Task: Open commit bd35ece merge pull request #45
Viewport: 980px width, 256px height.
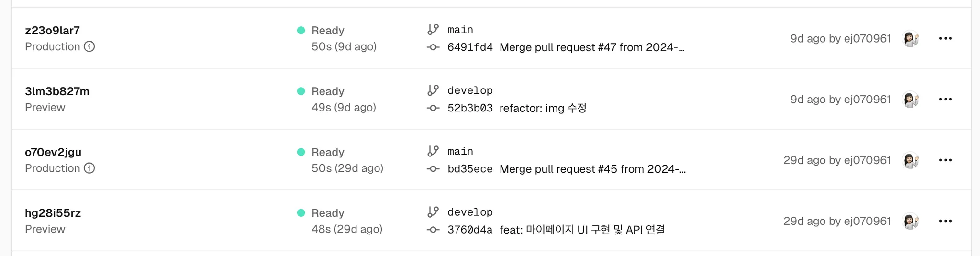Action: tap(567, 169)
